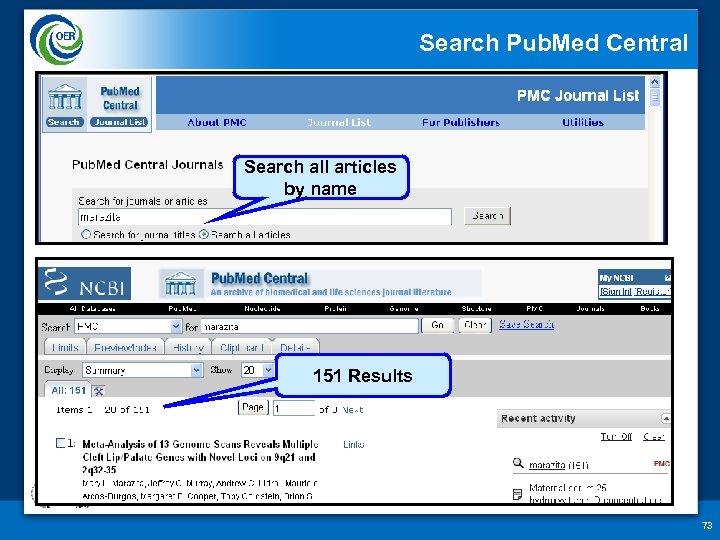720x540 pixels.
Task: Click the Search button next to journal search field
Action: click(x=487, y=216)
